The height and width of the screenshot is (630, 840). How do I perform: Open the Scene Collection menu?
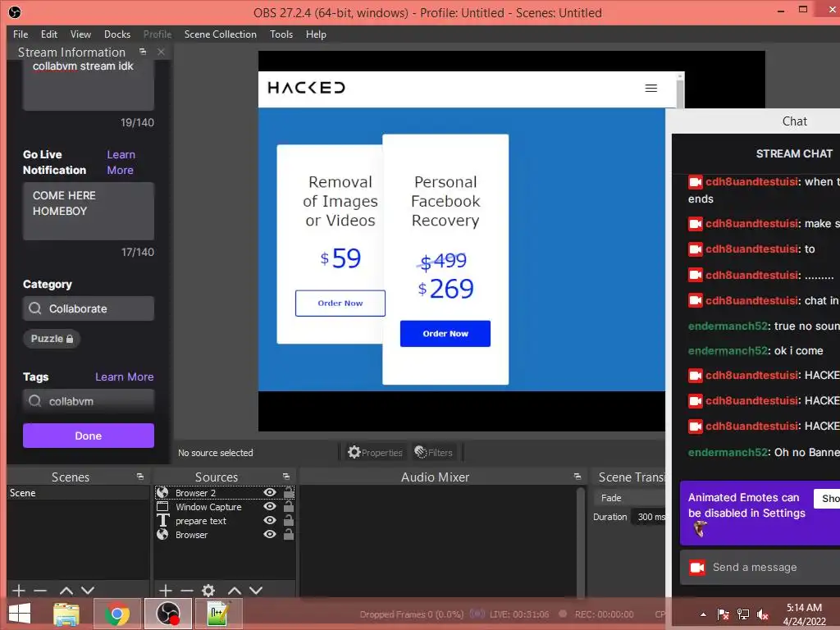coord(220,34)
